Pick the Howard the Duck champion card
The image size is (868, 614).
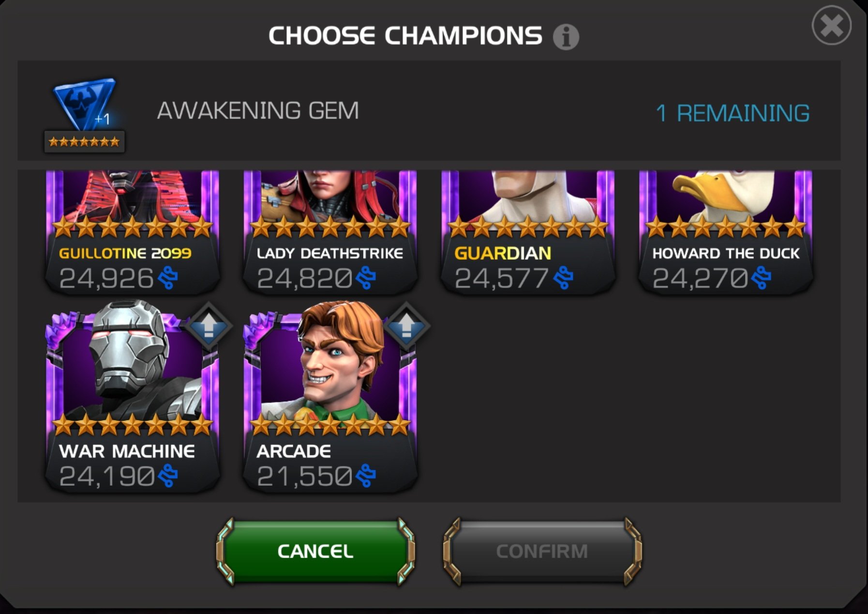[x=726, y=232]
